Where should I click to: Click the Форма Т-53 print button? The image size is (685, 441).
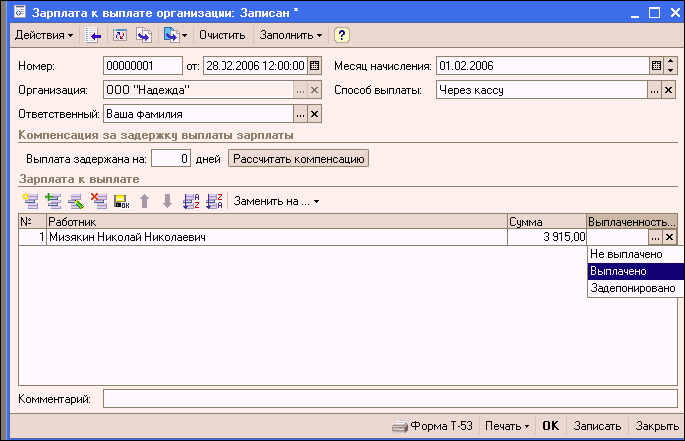pos(434,426)
